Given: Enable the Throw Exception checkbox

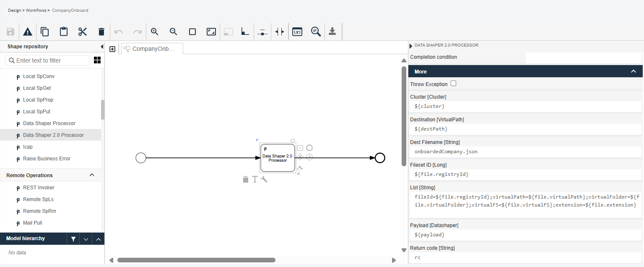Looking at the screenshot, I should 453,84.
